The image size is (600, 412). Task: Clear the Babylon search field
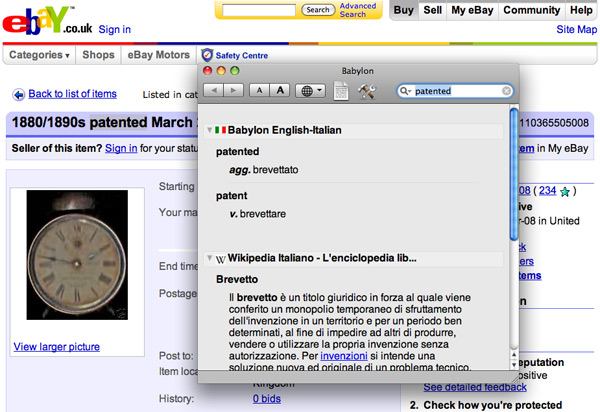pos(506,91)
